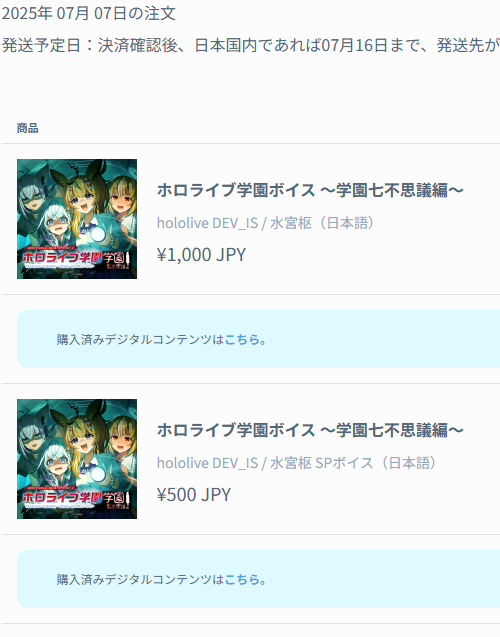This screenshot has width=500, height=637.
Task: Click the ホロライブ学園 logo on first cover art
Action: pos(62,258)
